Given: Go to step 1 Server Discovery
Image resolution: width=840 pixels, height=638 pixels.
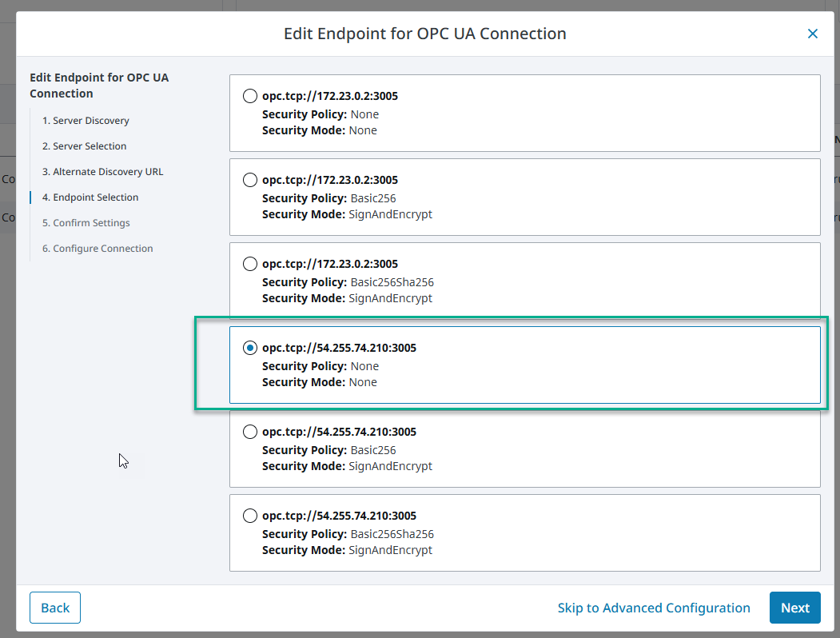Looking at the screenshot, I should (86, 121).
